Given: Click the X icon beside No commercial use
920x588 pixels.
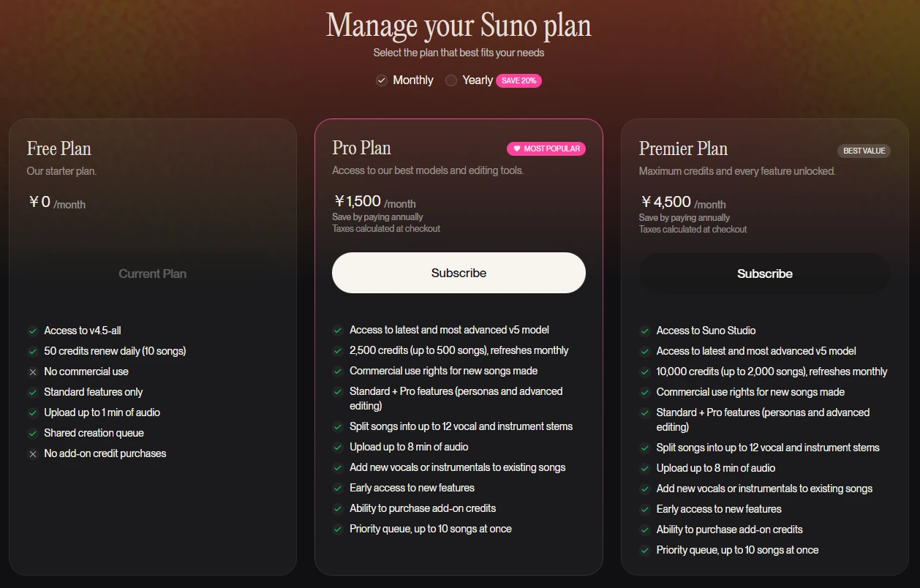Looking at the screenshot, I should (x=33, y=372).
